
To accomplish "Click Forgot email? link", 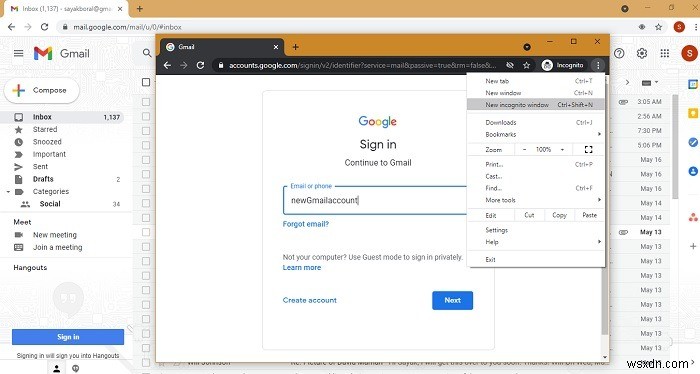I will pos(306,224).
